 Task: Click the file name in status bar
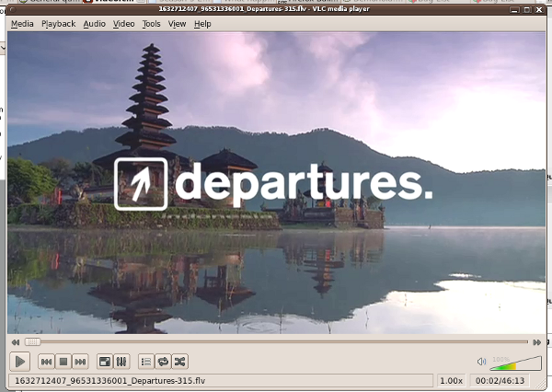[109, 381]
